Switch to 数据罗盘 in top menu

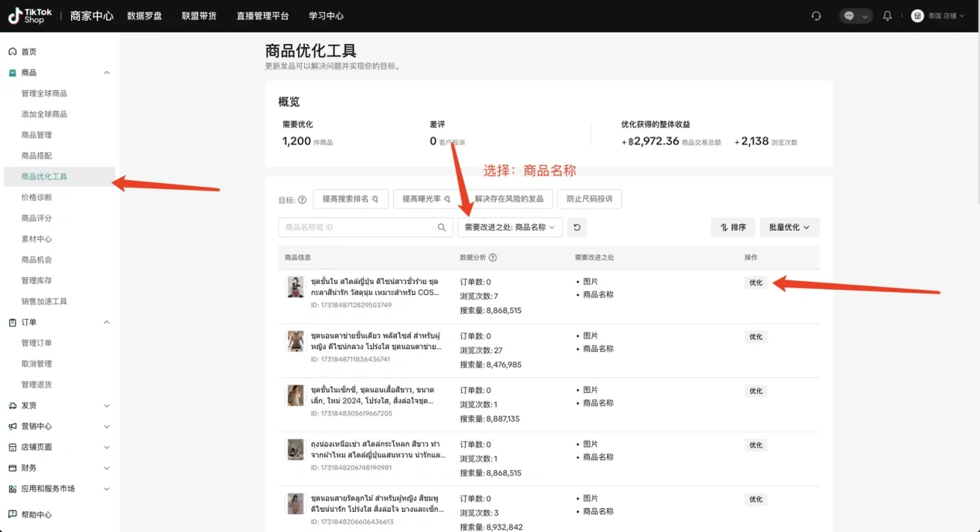tap(144, 15)
